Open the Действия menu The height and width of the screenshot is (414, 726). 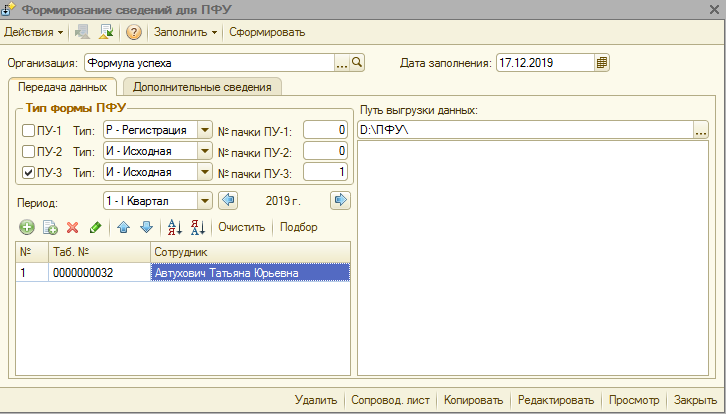pos(33,32)
